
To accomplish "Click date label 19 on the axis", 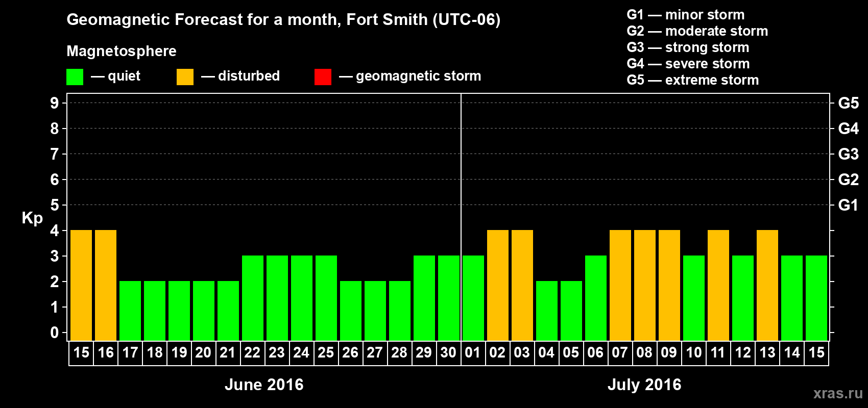I will [x=179, y=353].
